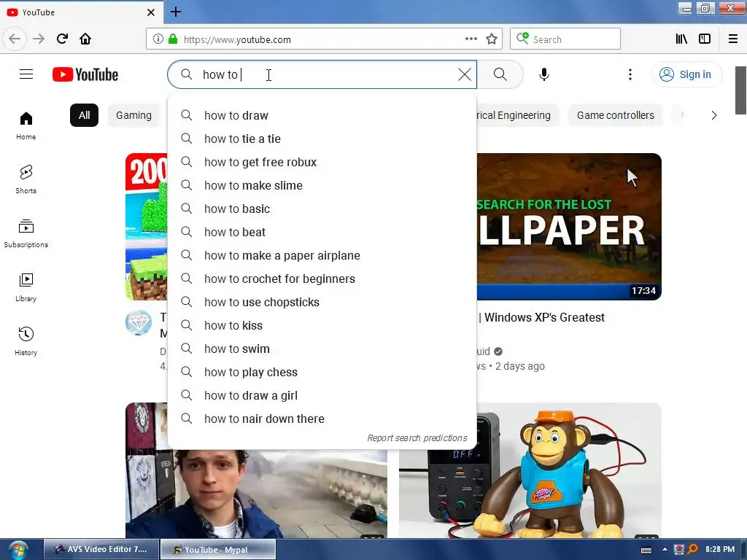Choose suggestion 'how to draw'
Screen dimensions: 747x560
[x=322, y=115]
